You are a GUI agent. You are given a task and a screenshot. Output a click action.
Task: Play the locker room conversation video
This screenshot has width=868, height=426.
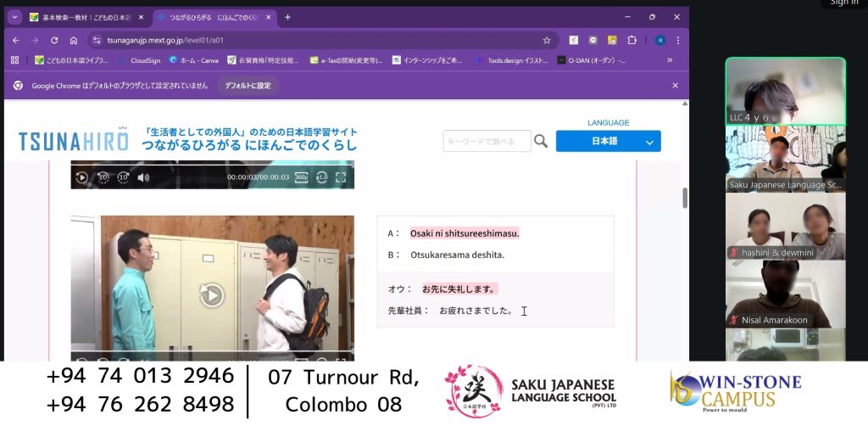211,294
